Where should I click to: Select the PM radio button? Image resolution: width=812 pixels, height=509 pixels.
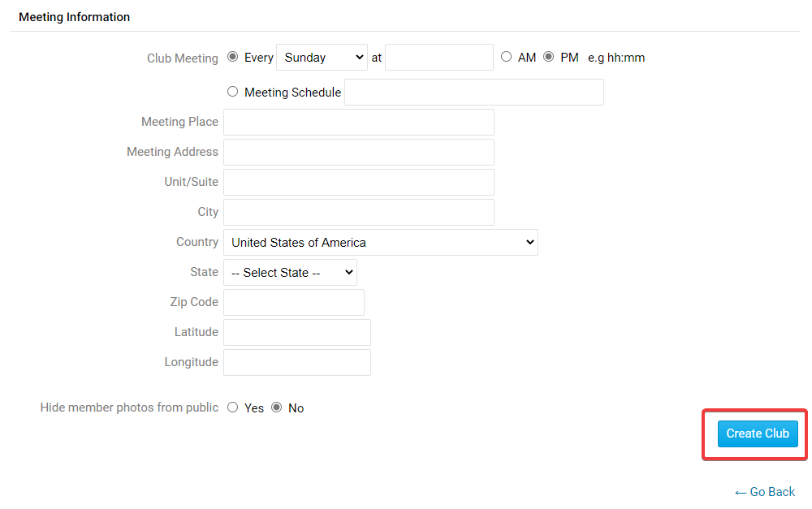[x=549, y=58]
